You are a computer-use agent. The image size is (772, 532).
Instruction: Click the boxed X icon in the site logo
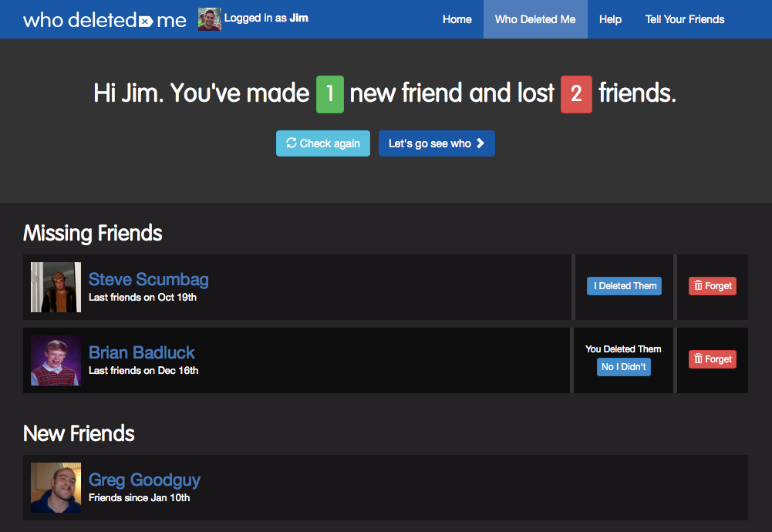pos(143,21)
